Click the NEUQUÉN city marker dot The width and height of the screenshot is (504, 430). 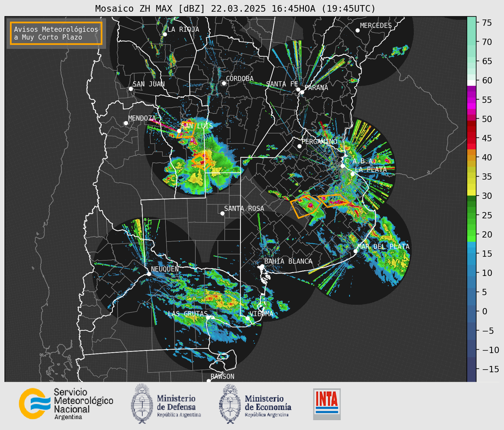(149, 274)
